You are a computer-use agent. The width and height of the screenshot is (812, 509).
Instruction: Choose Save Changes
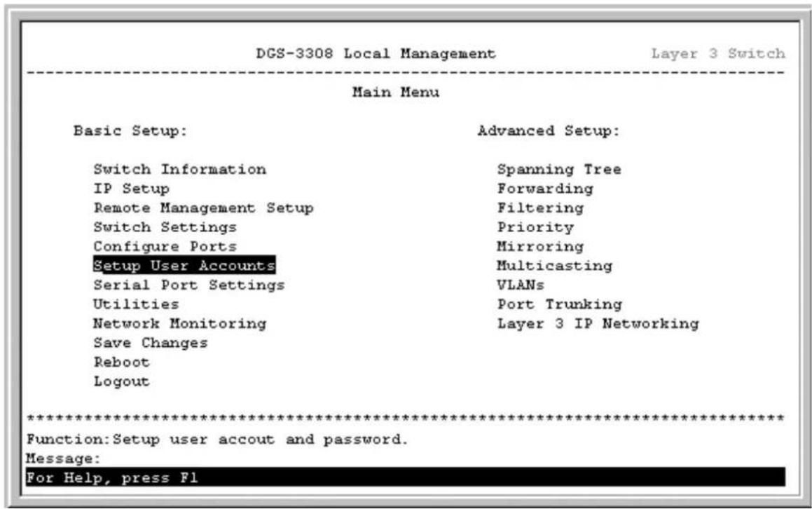coord(151,343)
